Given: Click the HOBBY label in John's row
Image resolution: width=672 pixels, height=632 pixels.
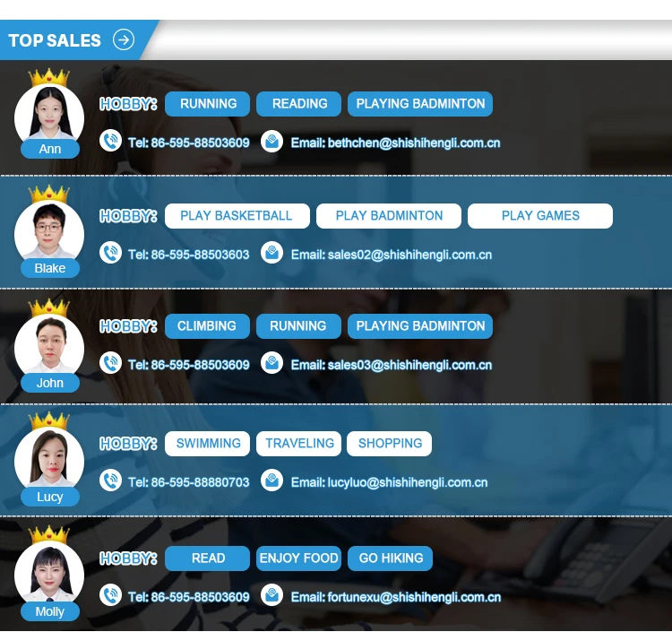Looking at the screenshot, I should pos(128,326).
